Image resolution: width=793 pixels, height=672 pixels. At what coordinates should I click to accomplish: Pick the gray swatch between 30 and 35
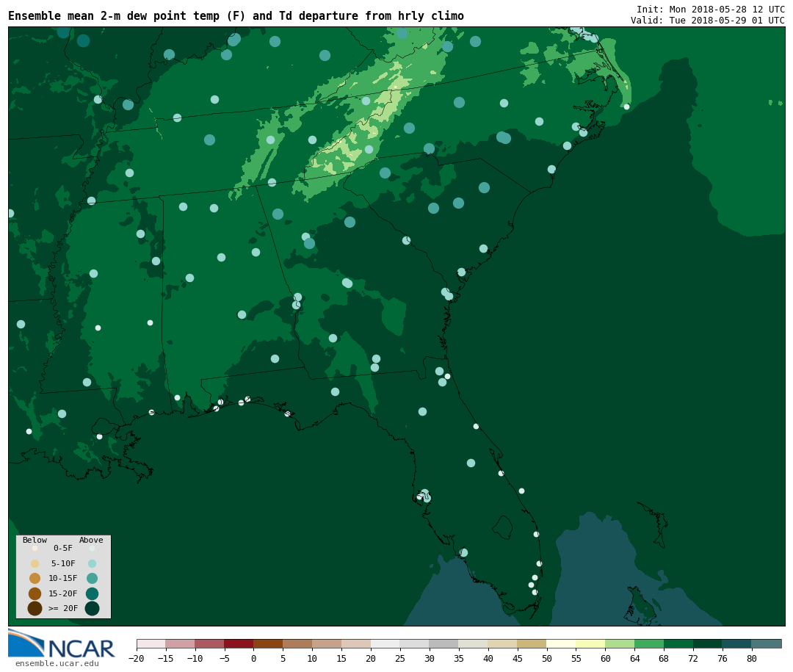[444, 643]
